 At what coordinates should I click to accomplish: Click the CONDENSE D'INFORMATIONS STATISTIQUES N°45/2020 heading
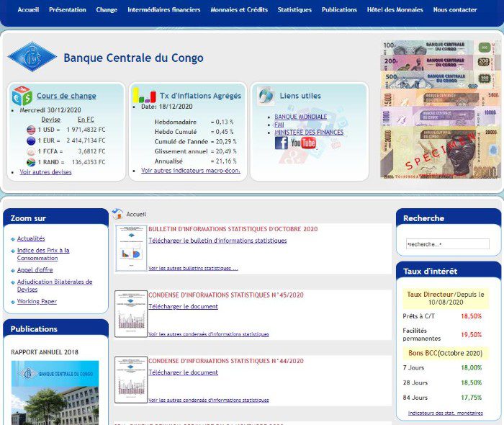pyautogui.click(x=226, y=295)
